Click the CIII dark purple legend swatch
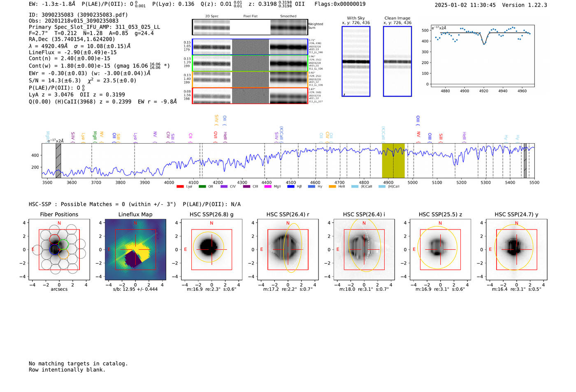The image size is (576, 392). [246, 186]
